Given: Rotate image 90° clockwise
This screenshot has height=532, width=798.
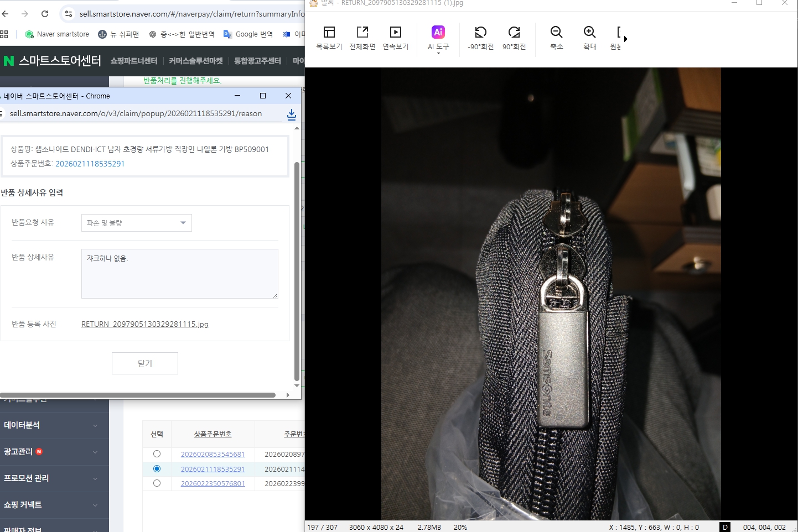Looking at the screenshot, I should (x=514, y=38).
